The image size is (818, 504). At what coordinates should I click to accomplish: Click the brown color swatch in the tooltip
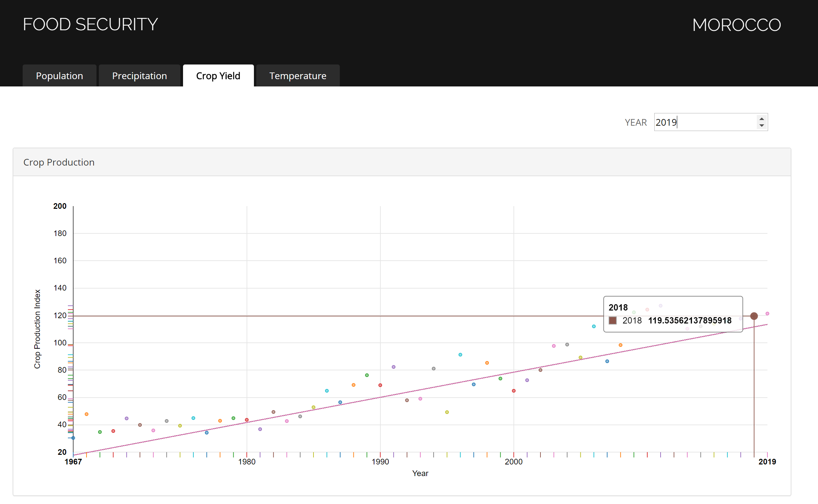pos(612,320)
